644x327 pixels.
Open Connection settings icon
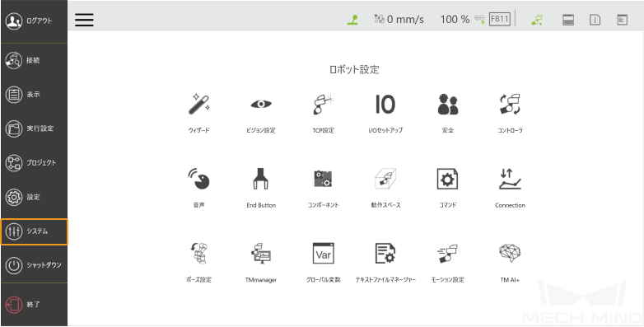(x=510, y=179)
